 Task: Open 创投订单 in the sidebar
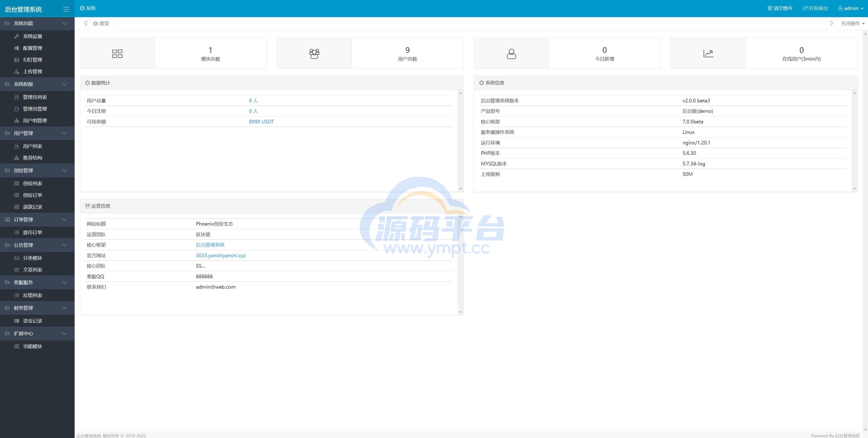click(33, 195)
